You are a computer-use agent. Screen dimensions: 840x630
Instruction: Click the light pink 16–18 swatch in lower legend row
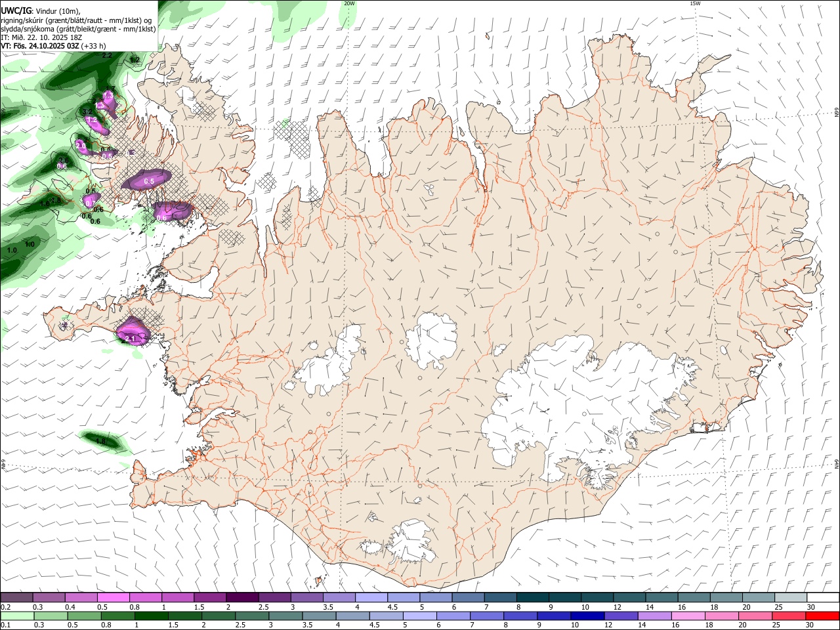pyautogui.click(x=688, y=616)
